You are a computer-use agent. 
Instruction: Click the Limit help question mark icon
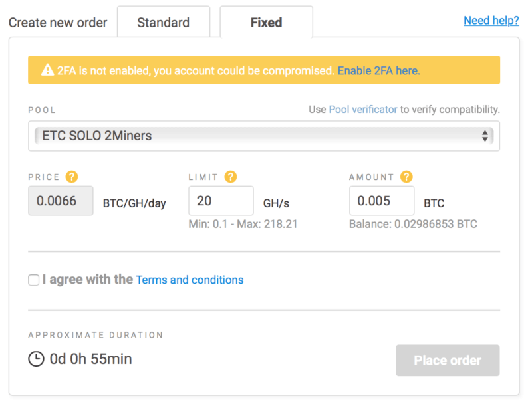click(x=230, y=177)
